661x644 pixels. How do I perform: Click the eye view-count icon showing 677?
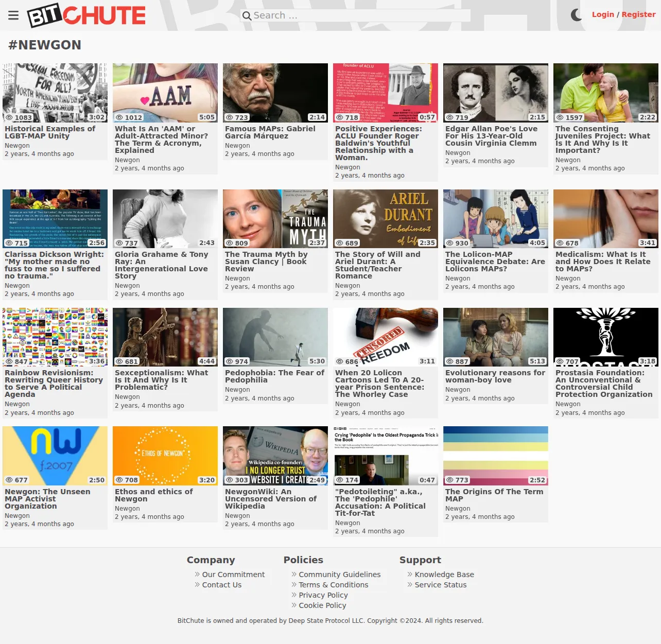(9, 480)
